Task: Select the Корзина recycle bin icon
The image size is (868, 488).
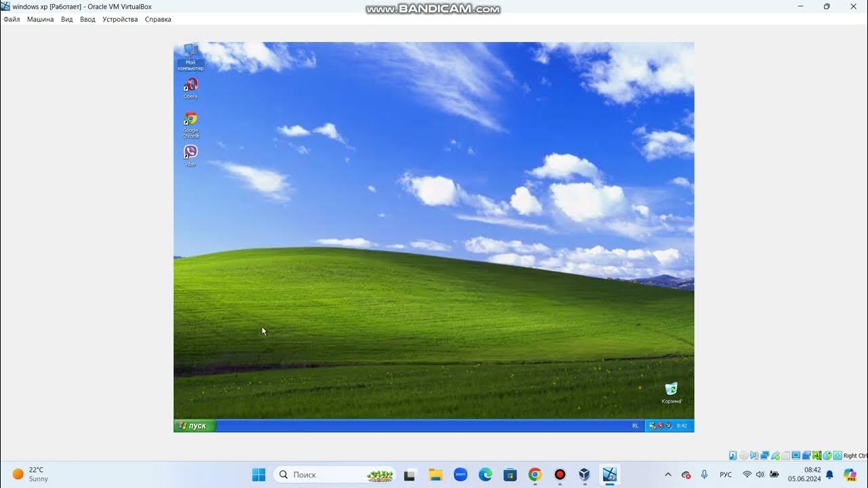Action: (x=671, y=392)
